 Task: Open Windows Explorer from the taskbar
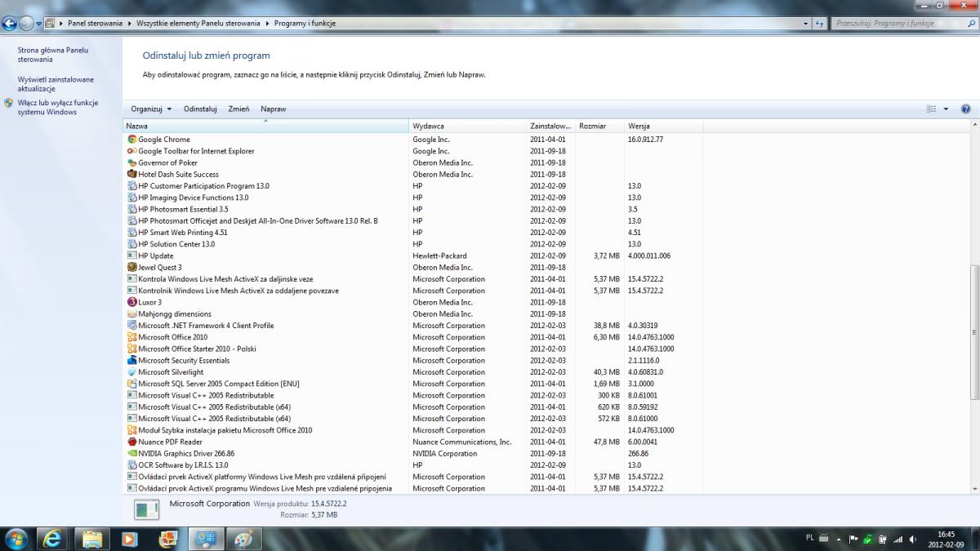pos(91,539)
